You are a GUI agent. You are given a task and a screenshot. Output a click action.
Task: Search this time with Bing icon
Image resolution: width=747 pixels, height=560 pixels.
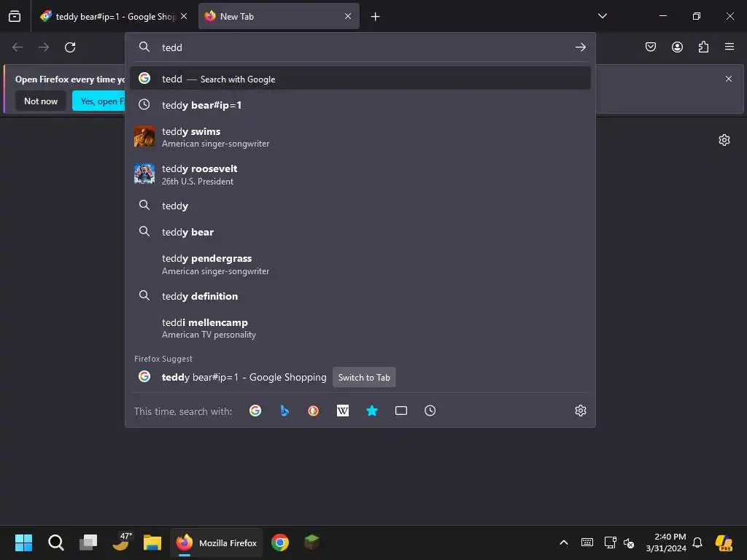point(285,411)
